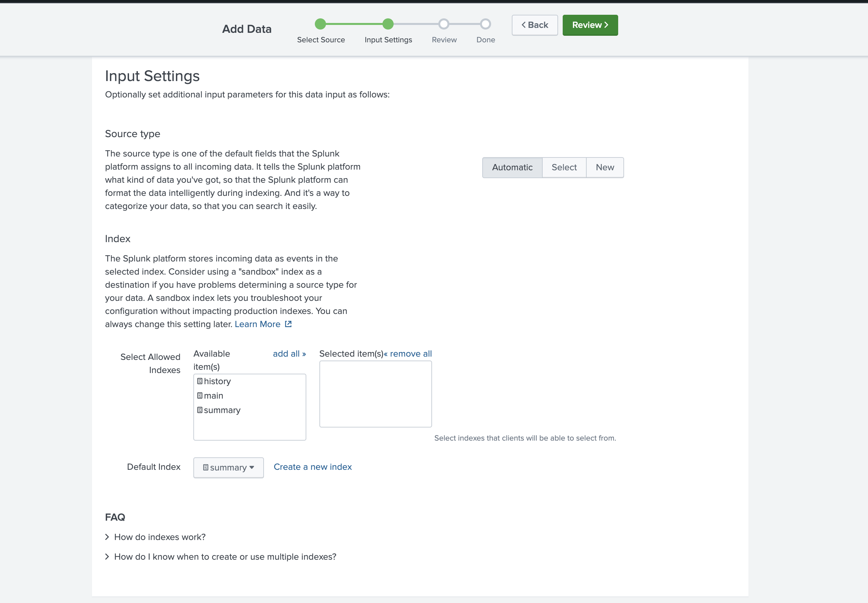Switch source type mode to Select
The width and height of the screenshot is (868, 603).
click(x=564, y=167)
